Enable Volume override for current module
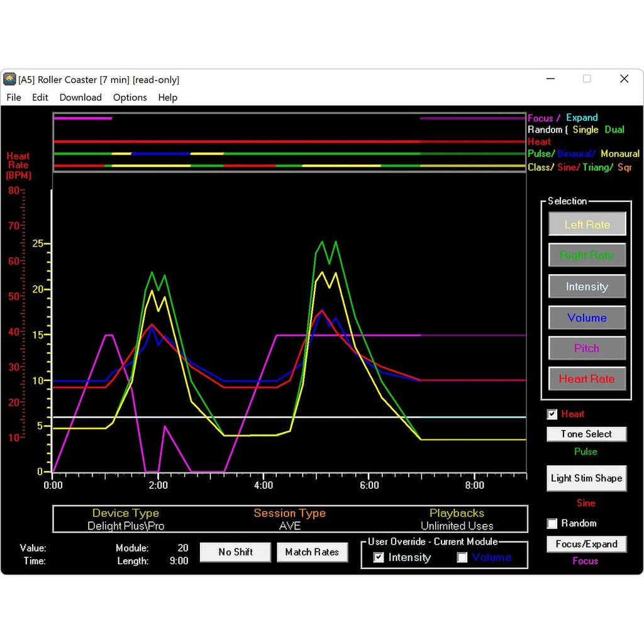Viewport: 644px width, 644px height. (462, 557)
